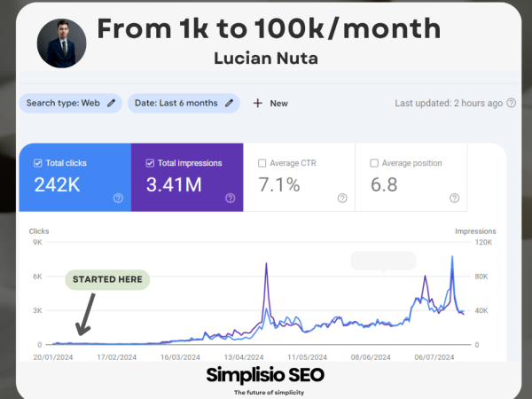Screen dimensions: 532x399
Task: Edit the Search type: Web filter pencil
Action: (112, 103)
